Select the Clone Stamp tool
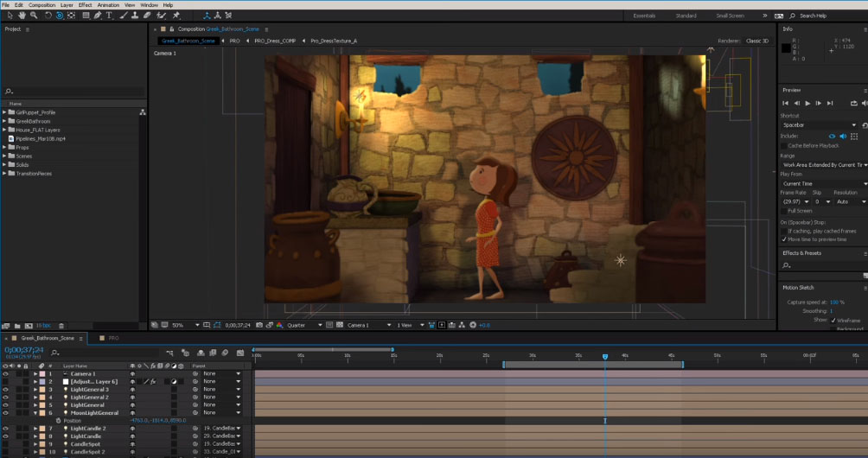 click(136, 16)
